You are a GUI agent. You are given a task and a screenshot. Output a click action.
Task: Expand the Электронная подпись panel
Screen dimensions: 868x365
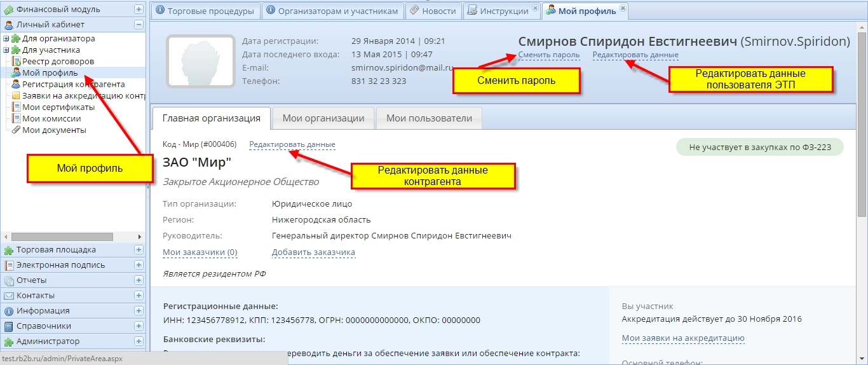tap(139, 265)
